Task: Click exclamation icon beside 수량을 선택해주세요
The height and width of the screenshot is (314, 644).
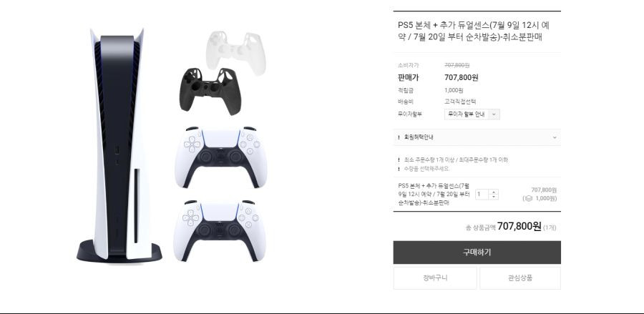Action: 399,169
